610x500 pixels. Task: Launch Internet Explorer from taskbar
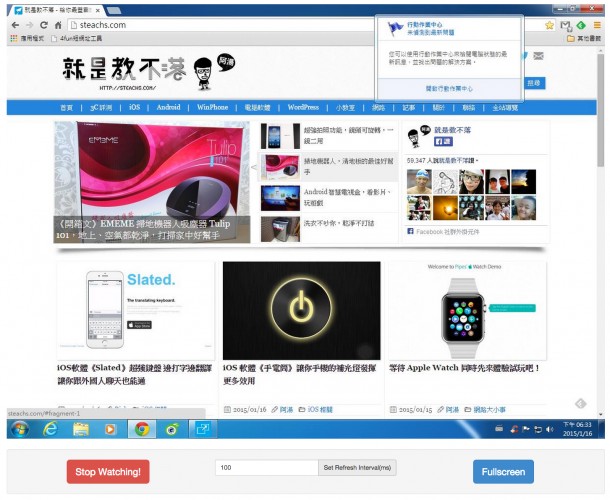click(x=51, y=429)
